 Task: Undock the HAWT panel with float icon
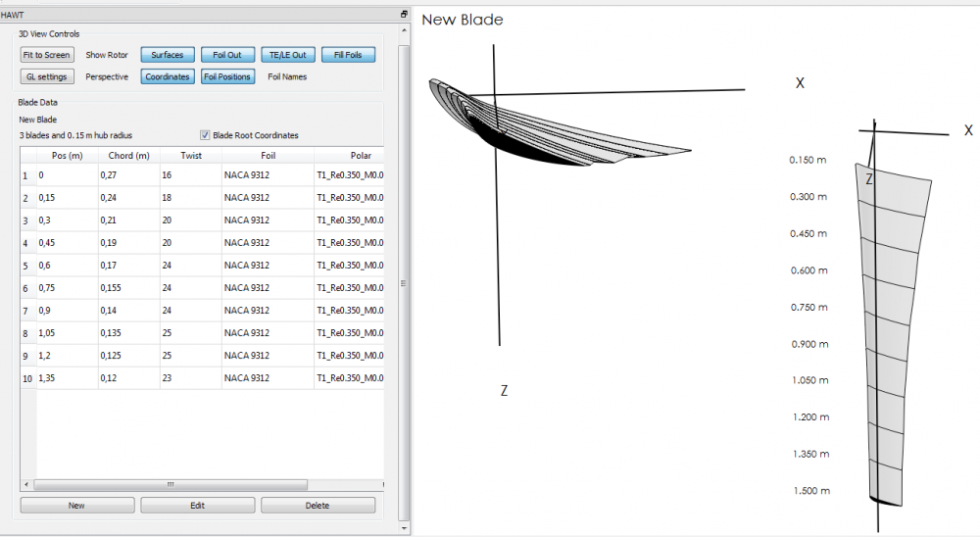click(404, 14)
